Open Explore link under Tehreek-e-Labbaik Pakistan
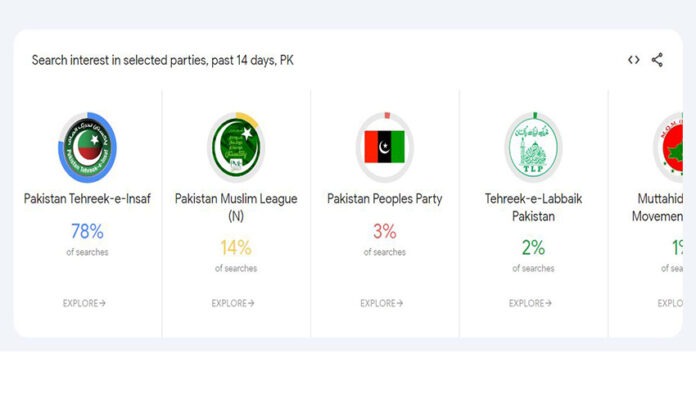The width and height of the screenshot is (696, 409). point(531,303)
